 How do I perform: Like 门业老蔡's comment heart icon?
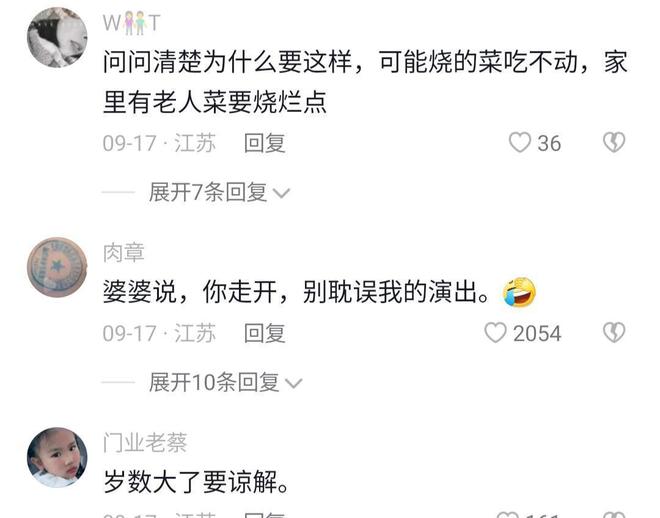508,515
